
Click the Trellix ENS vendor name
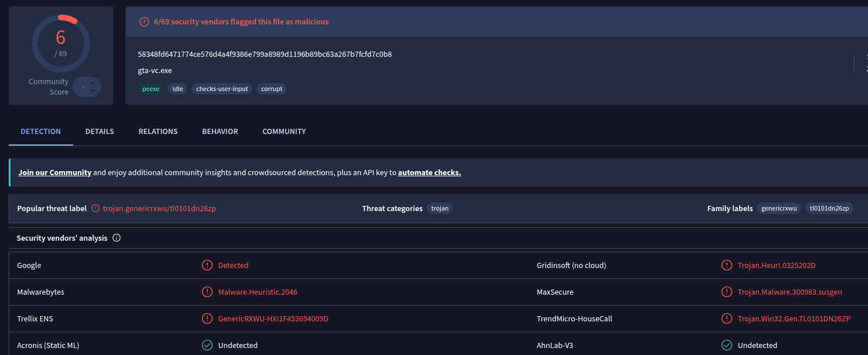[35, 318]
